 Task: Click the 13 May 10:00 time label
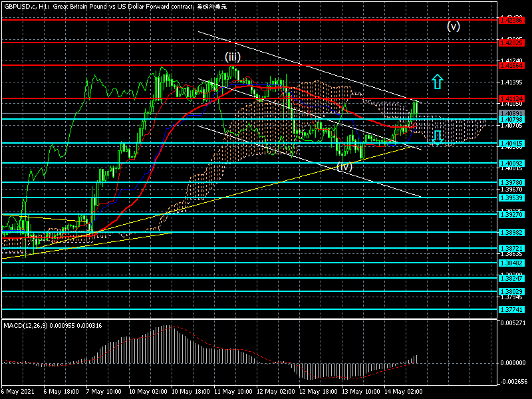point(361,392)
